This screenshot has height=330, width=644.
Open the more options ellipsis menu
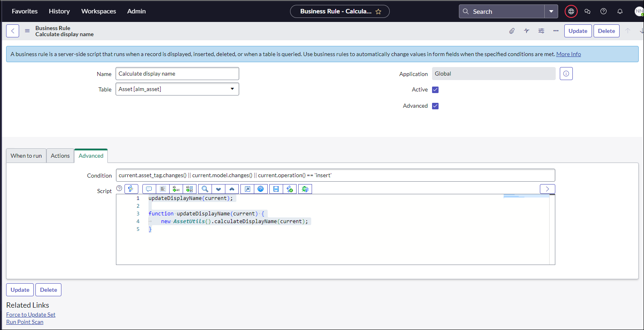(556, 31)
